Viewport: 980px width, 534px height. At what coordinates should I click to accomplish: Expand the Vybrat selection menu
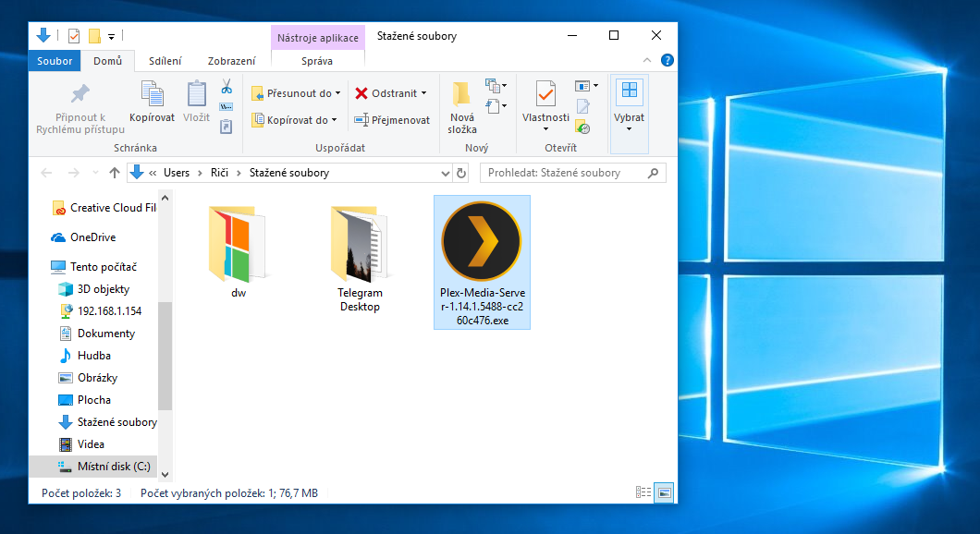tap(629, 114)
